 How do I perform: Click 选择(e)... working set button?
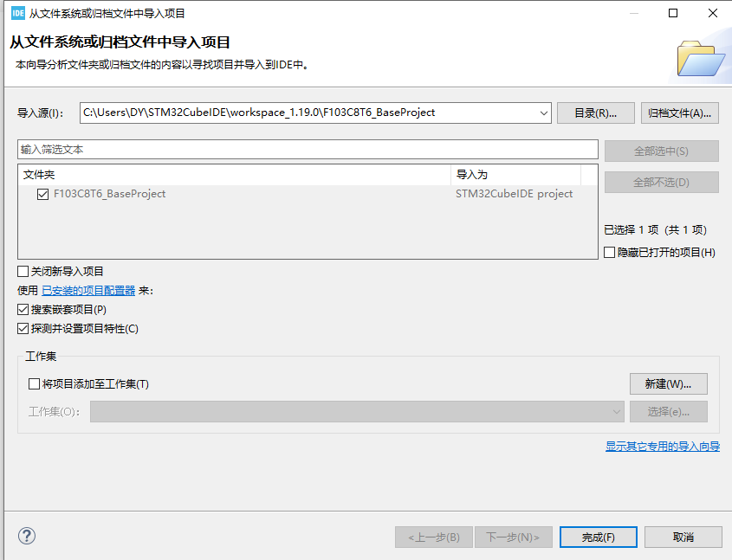pos(669,412)
